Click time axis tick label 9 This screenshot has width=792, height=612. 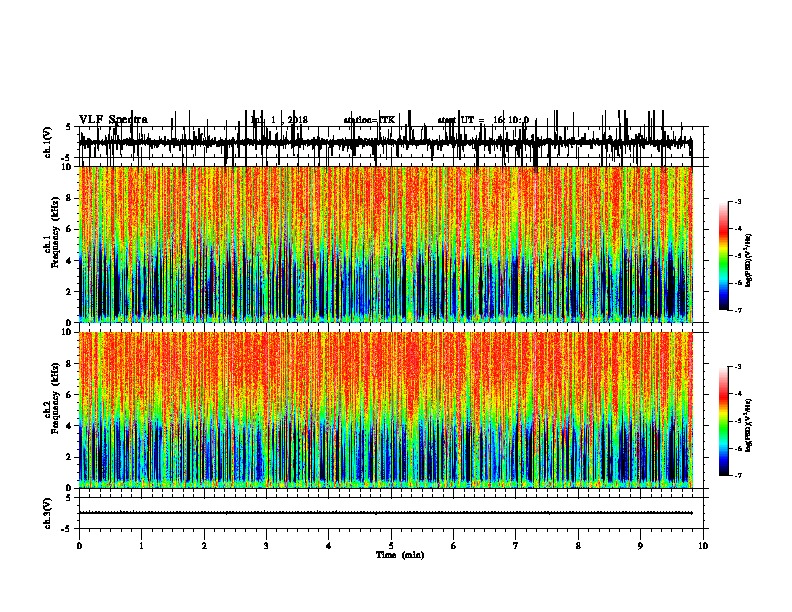[x=640, y=546]
